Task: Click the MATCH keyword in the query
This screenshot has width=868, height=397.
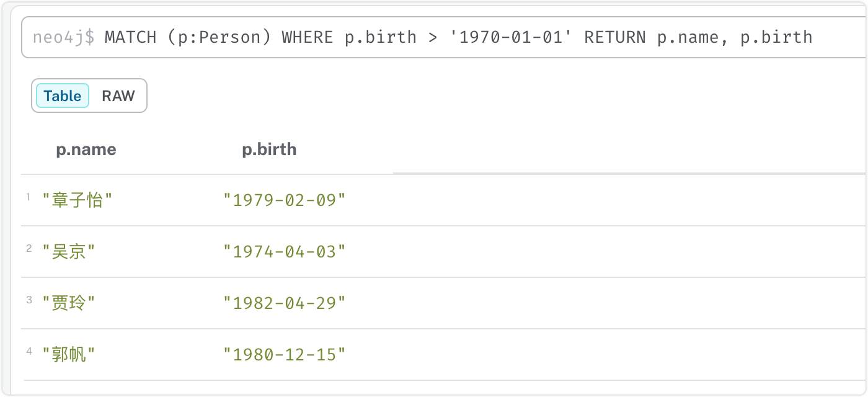Action: (x=130, y=37)
